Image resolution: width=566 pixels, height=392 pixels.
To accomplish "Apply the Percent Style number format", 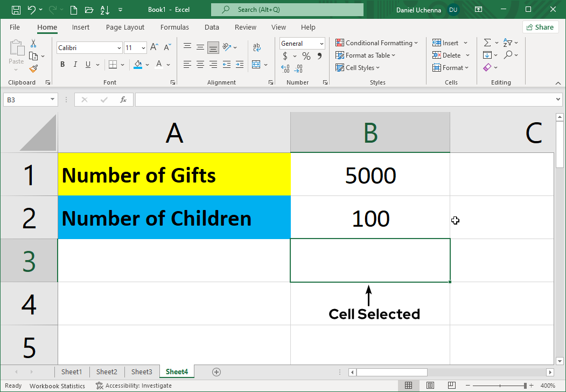I will (x=306, y=55).
